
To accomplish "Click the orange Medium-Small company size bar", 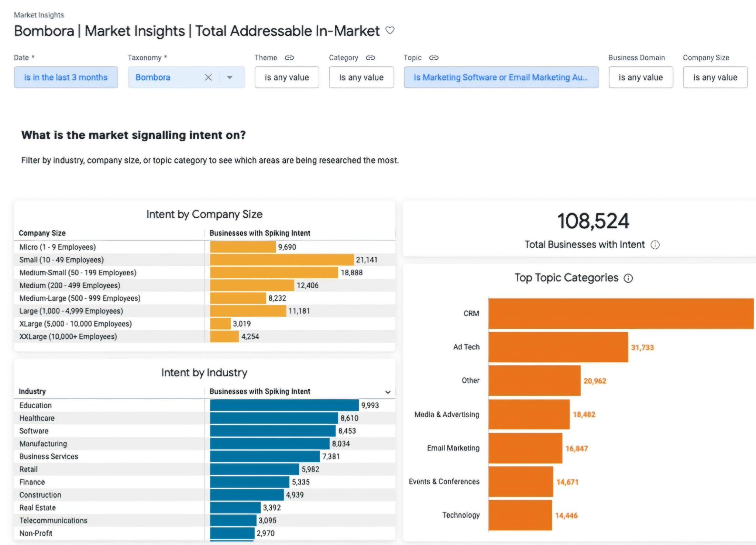I will [x=274, y=273].
